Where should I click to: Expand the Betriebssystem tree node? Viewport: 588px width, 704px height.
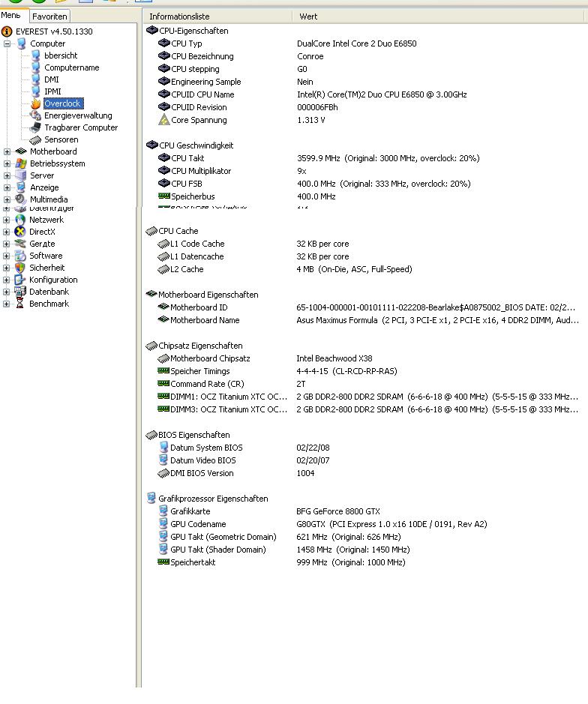[7, 164]
